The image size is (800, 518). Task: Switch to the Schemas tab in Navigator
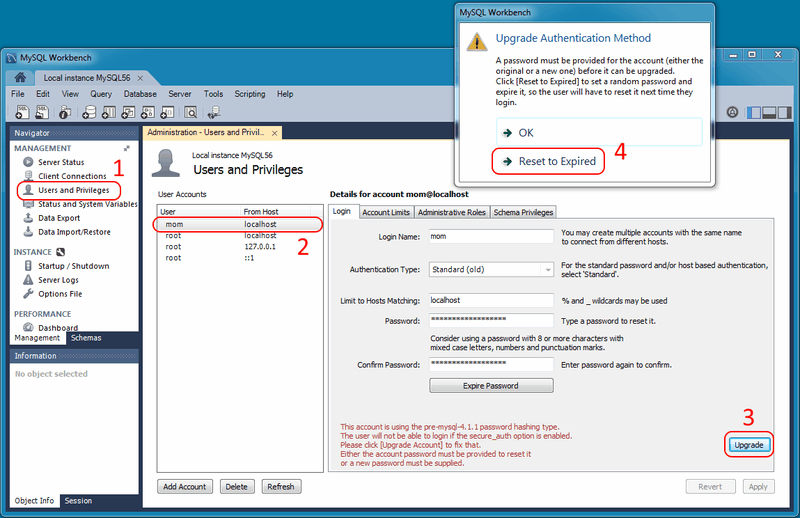[x=85, y=338]
